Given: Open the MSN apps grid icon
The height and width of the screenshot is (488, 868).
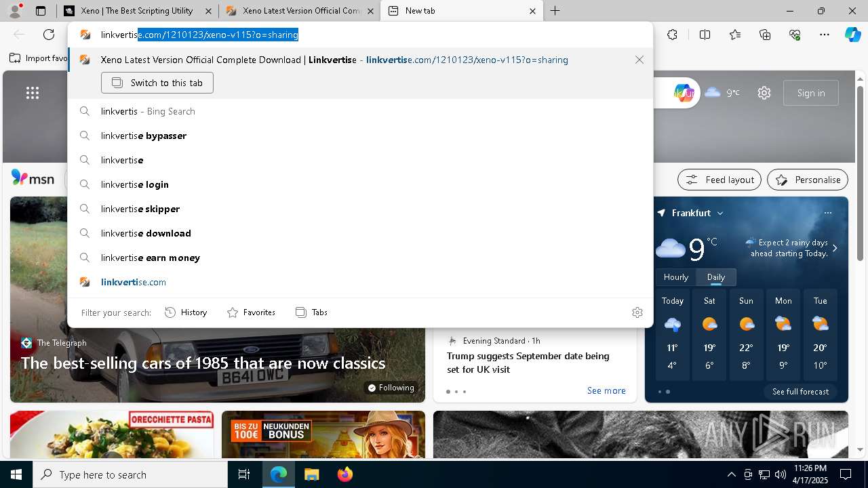Looking at the screenshot, I should [x=33, y=93].
